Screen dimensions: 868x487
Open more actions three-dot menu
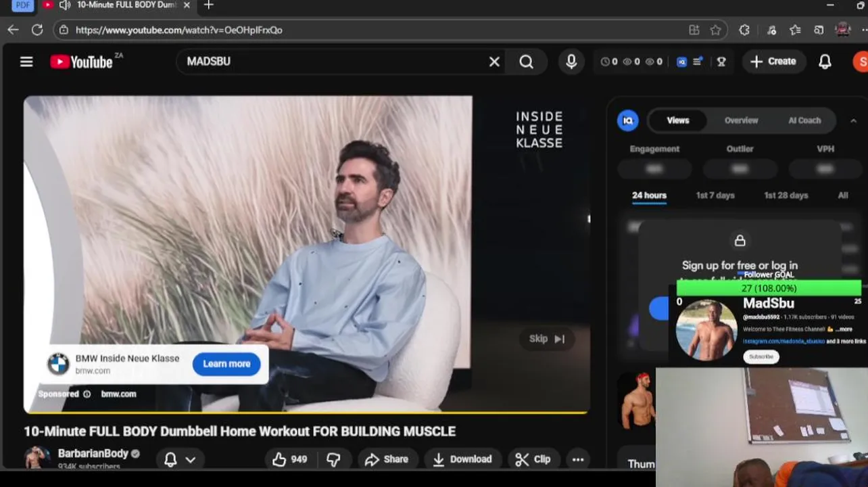point(578,459)
